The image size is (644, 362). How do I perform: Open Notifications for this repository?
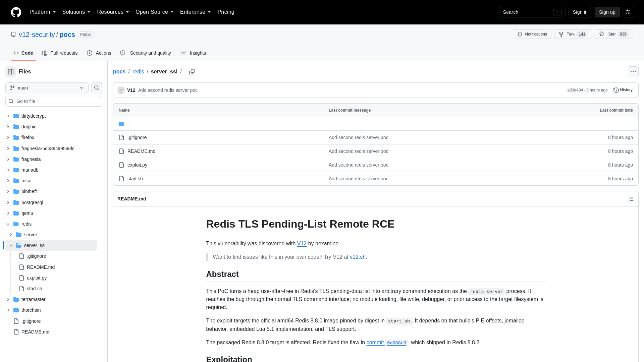point(532,34)
